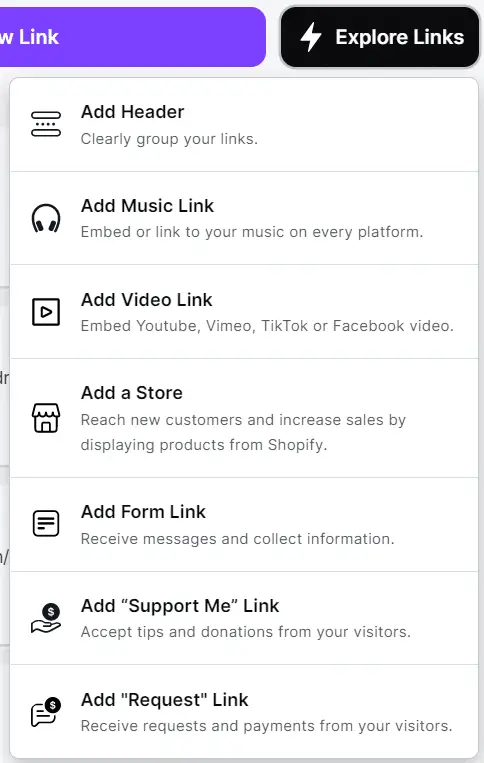Screen dimensions: 484x763
Task: Choose Add a Store entry
Action: (x=244, y=418)
